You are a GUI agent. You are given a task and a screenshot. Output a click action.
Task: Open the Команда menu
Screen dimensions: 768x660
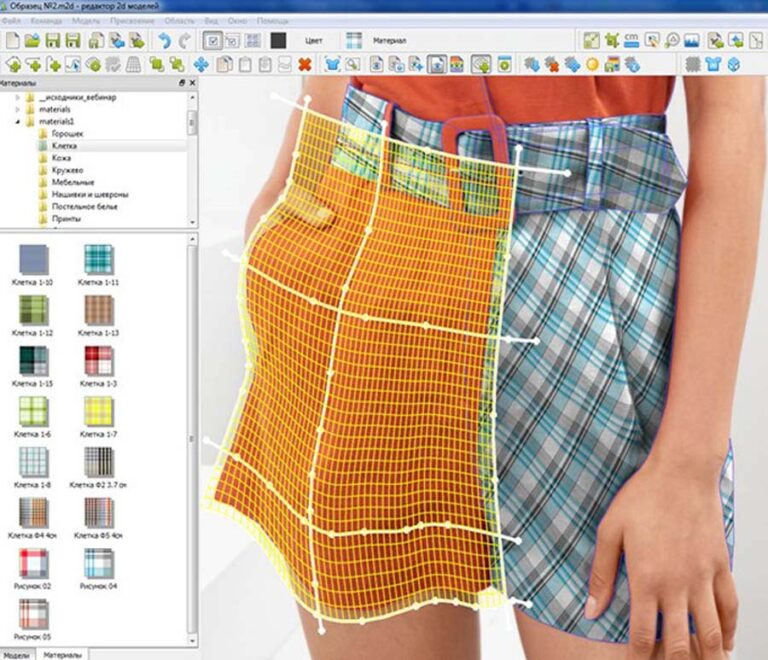point(46,21)
